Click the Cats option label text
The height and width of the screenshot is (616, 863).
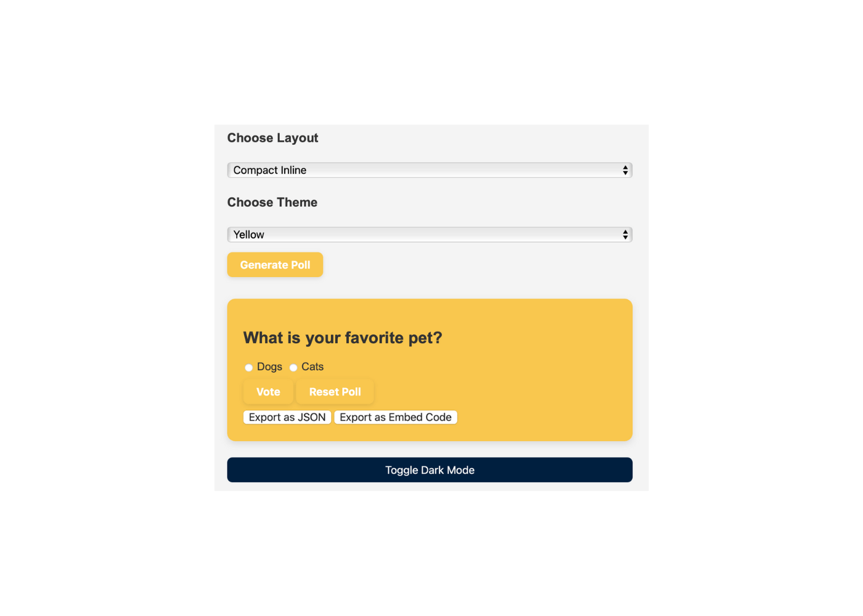coord(313,367)
